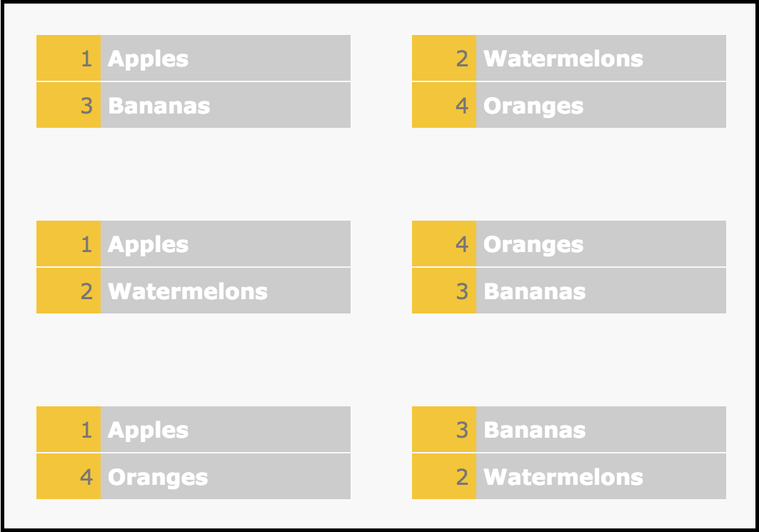Select the Apples item listed directly above Bananas

(x=193, y=58)
